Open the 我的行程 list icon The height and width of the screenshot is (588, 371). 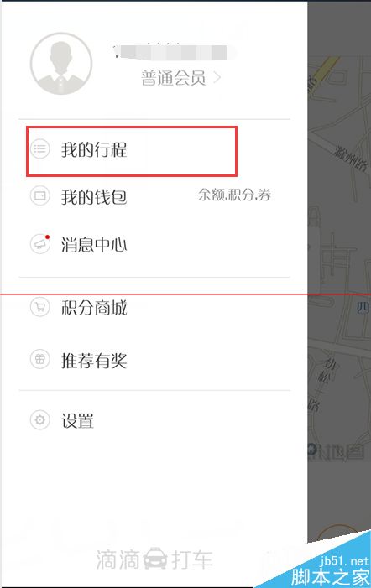[x=39, y=148]
